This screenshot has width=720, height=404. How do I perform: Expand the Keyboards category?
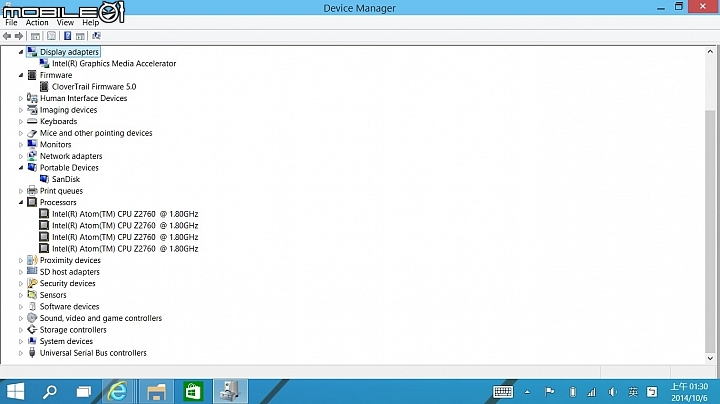(x=21, y=121)
